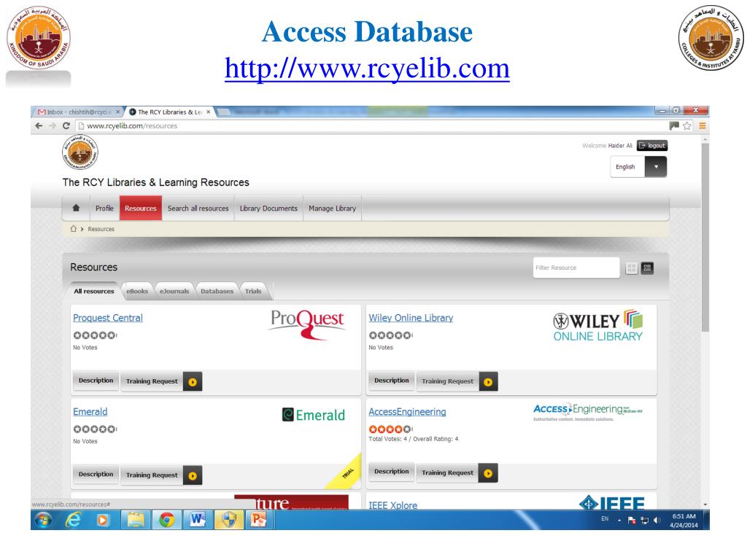The image size is (747, 560).
Task: Switch to the Trials tab
Action: click(253, 291)
